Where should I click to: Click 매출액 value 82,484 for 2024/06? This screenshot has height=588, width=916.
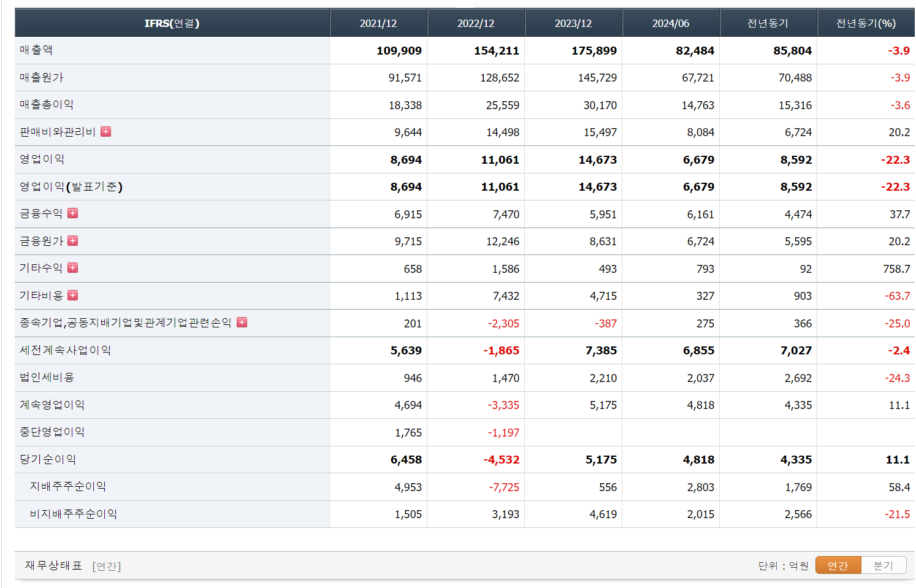695,51
